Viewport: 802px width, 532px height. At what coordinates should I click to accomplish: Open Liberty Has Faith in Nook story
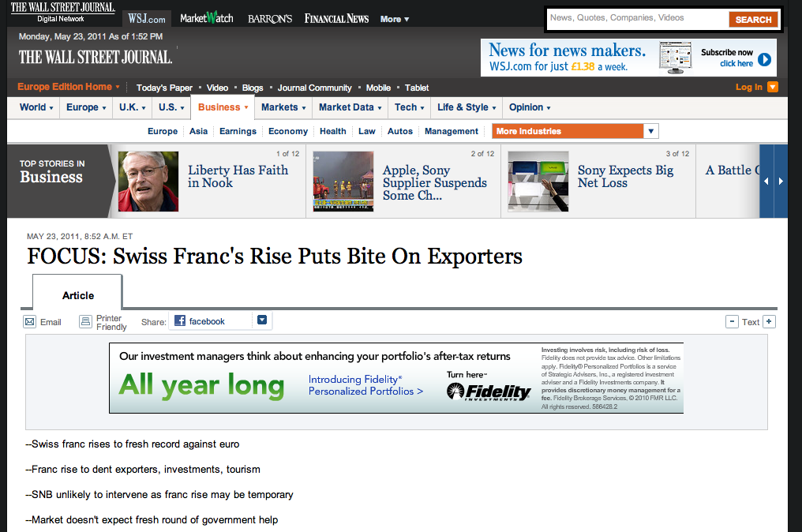click(238, 177)
